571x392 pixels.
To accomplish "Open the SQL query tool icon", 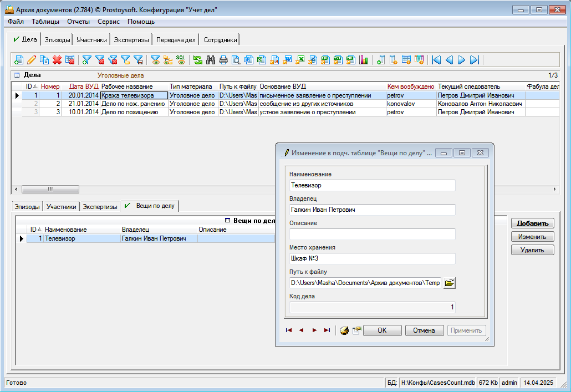I will pos(181,59).
